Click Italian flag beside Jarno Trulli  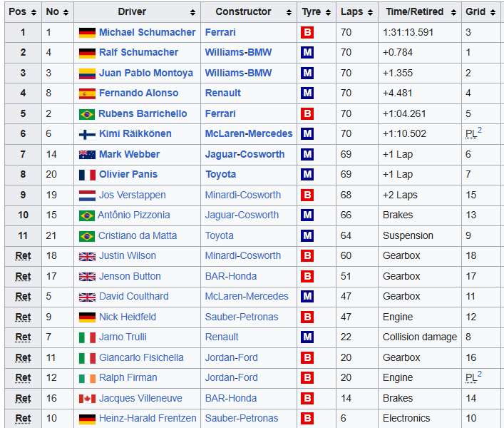87,337
